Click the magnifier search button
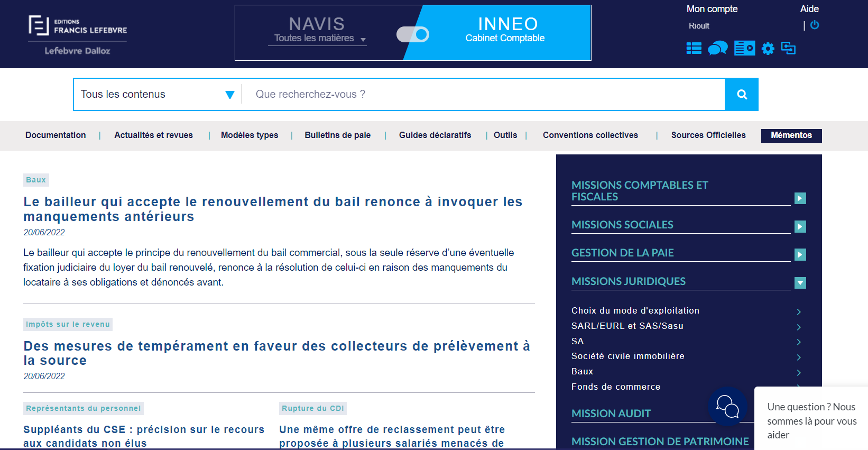The height and width of the screenshot is (450, 868). (742, 94)
